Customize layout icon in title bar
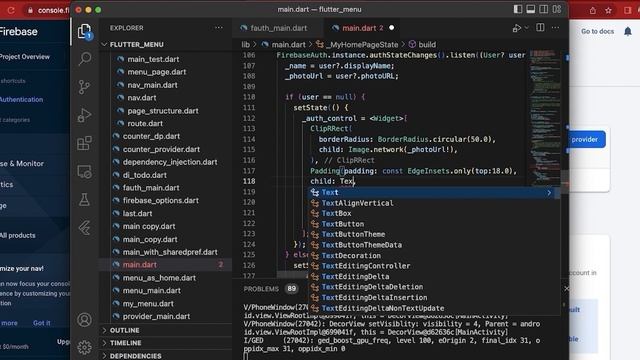This screenshot has height=360, width=640. point(557,9)
